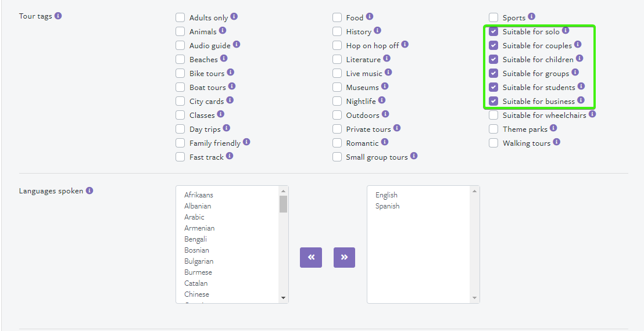Click info icon next to Family friendly
The height and width of the screenshot is (331, 644).
(246, 142)
